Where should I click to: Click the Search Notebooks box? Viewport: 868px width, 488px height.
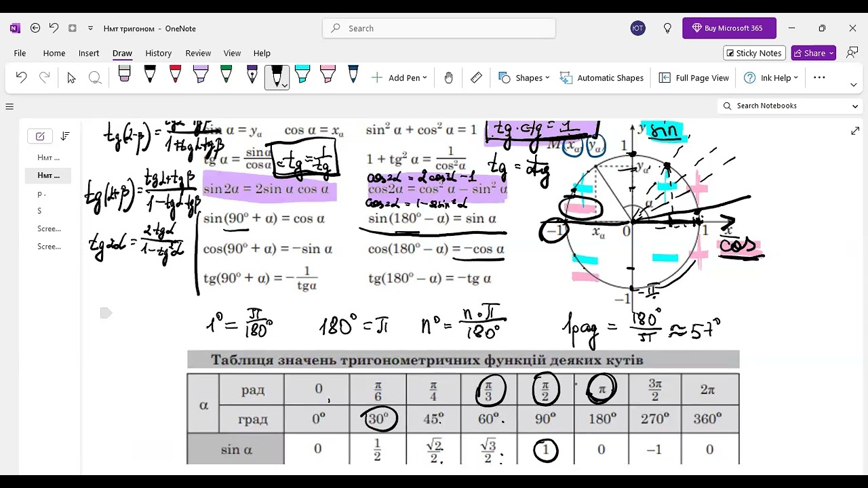(x=783, y=106)
